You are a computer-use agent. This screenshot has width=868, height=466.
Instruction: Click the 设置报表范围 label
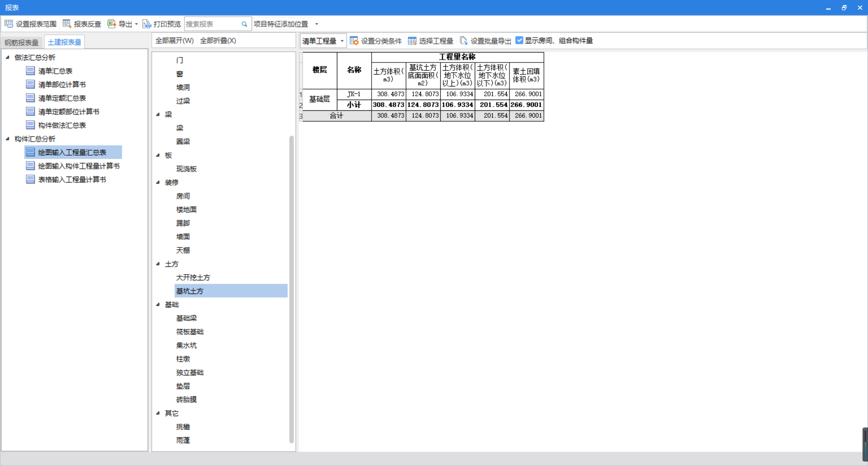coord(36,24)
